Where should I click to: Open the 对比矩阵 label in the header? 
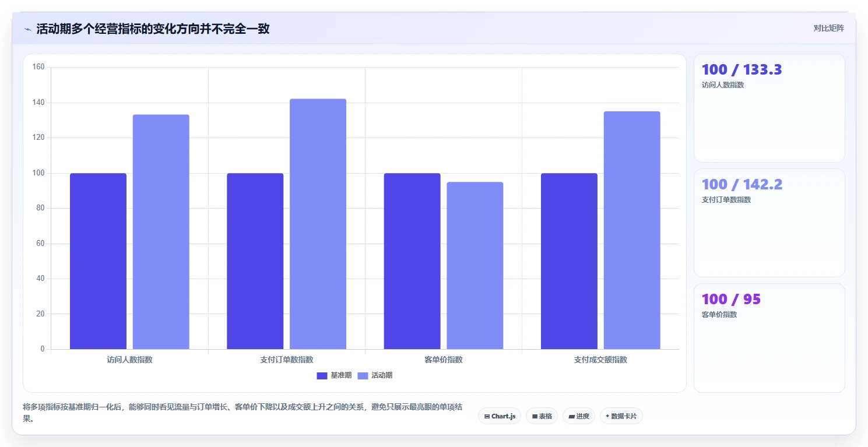(828, 28)
